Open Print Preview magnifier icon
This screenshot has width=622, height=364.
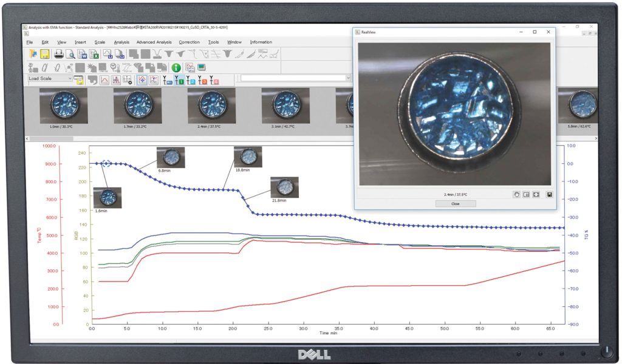[x=70, y=55]
